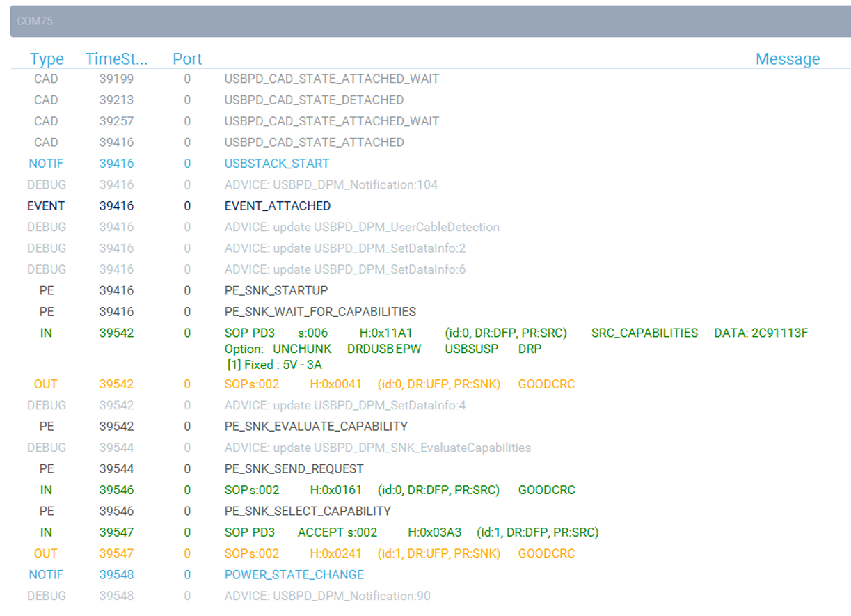This screenshot has width=851, height=616.
Task: Select the PE_SNK_SELECT_CAPABILITY message
Action: [308, 511]
